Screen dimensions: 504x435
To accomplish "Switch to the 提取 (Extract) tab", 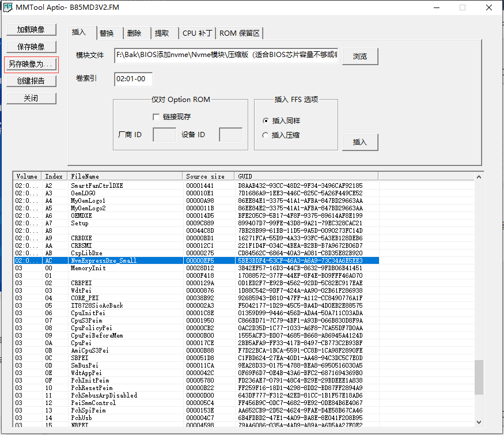I will coord(164,33).
